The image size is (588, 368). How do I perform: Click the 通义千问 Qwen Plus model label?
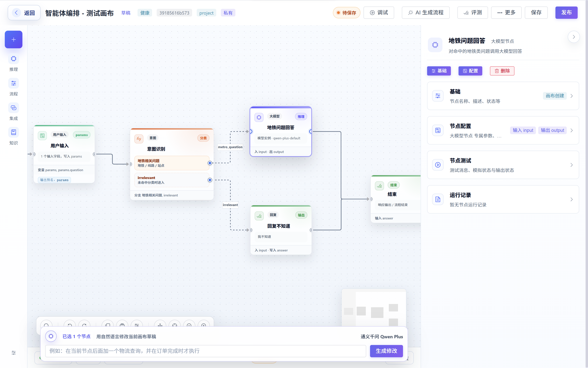[x=382, y=337]
